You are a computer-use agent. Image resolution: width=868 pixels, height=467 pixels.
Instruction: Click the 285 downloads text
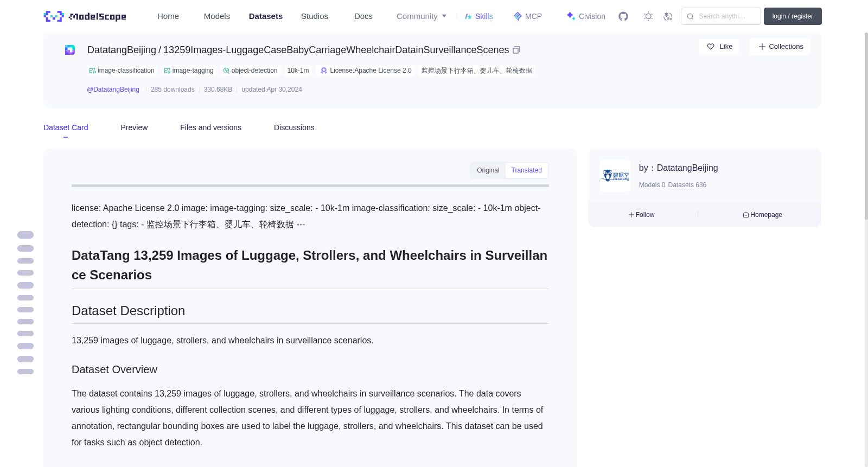[173, 89]
